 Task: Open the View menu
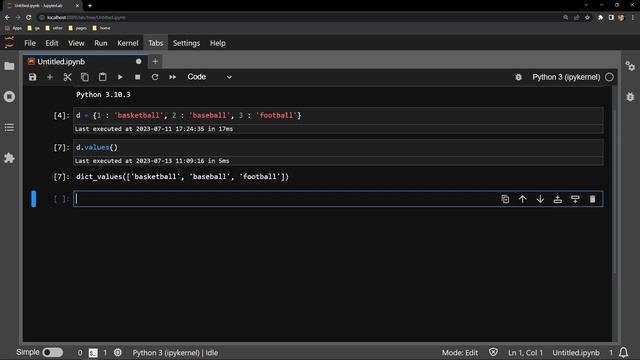[x=76, y=43]
